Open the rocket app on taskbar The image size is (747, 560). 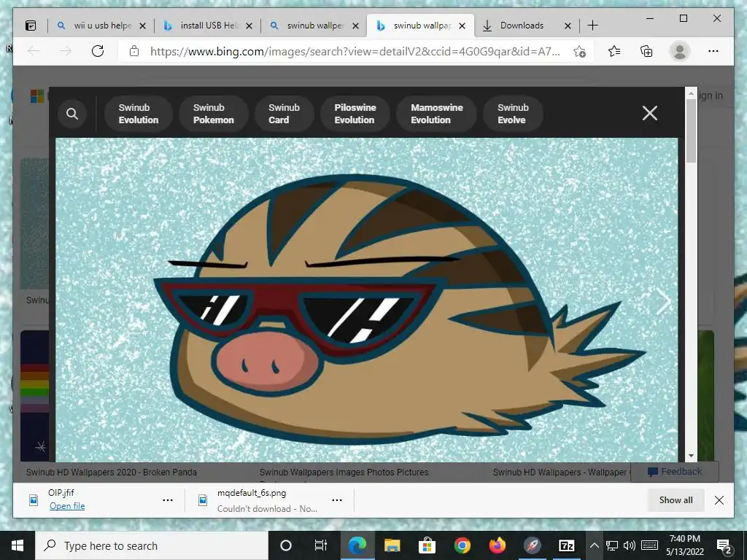click(x=533, y=545)
